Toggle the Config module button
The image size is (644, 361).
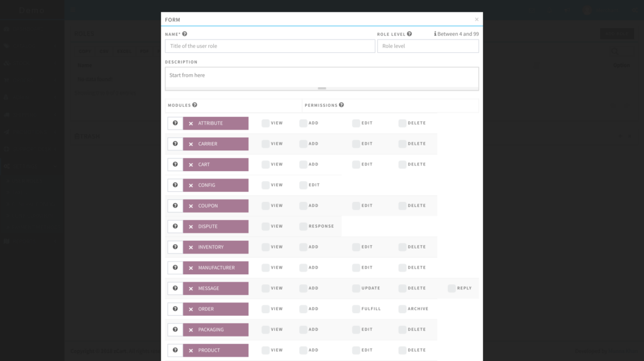tap(216, 186)
